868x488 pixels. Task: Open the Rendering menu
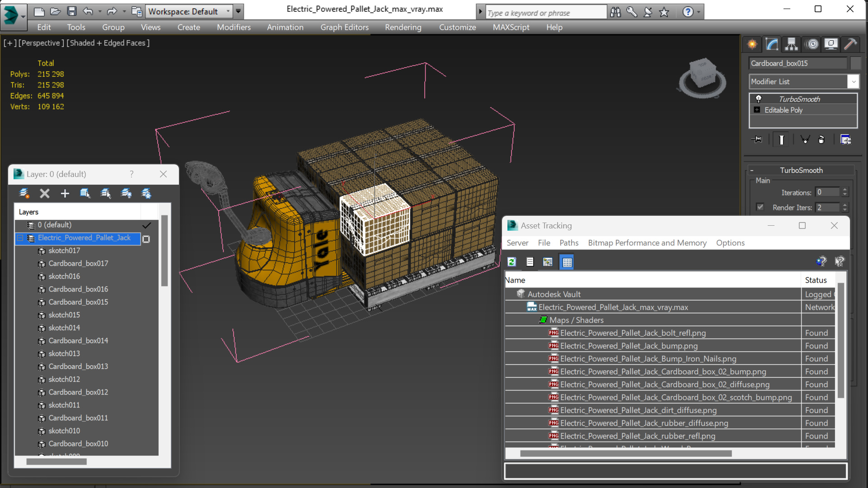pyautogui.click(x=403, y=27)
